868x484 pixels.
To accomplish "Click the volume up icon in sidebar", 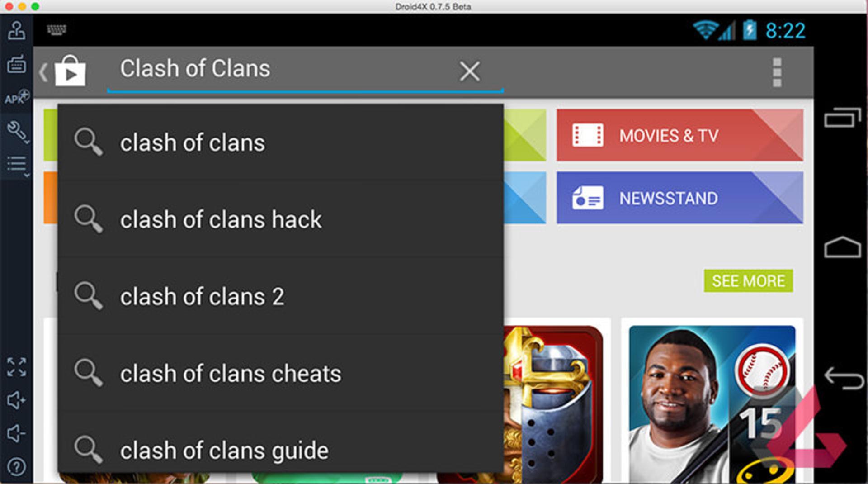I will pyautogui.click(x=16, y=400).
